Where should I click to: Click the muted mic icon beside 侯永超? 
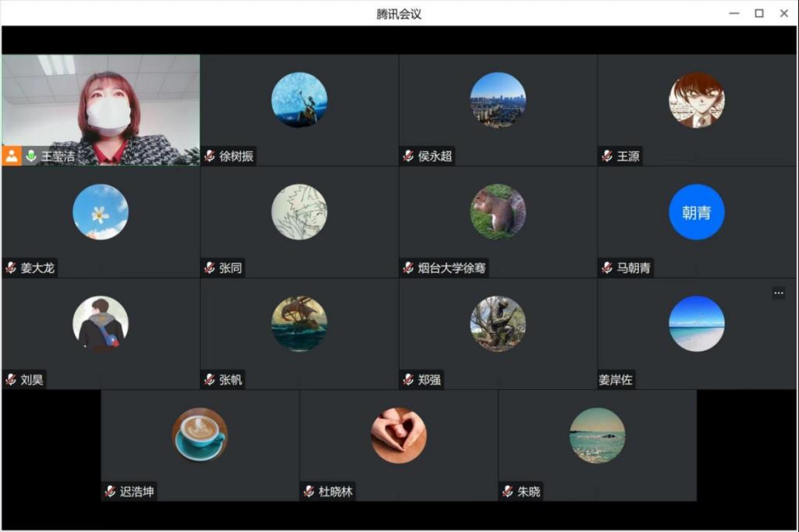(x=408, y=156)
